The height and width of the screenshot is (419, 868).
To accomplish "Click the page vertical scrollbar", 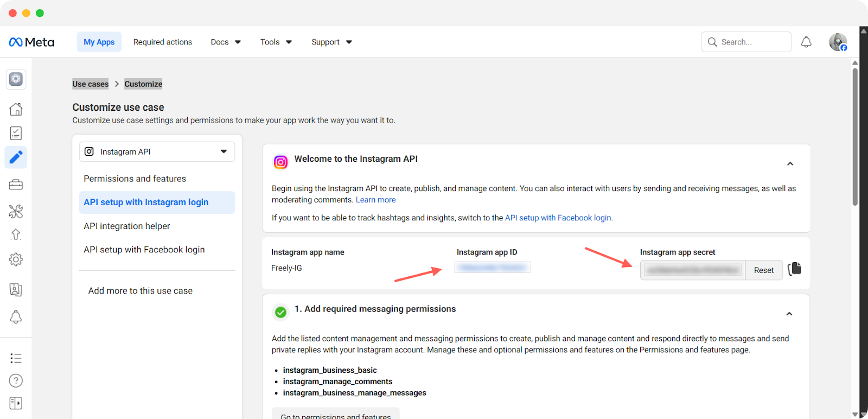I will [x=855, y=137].
